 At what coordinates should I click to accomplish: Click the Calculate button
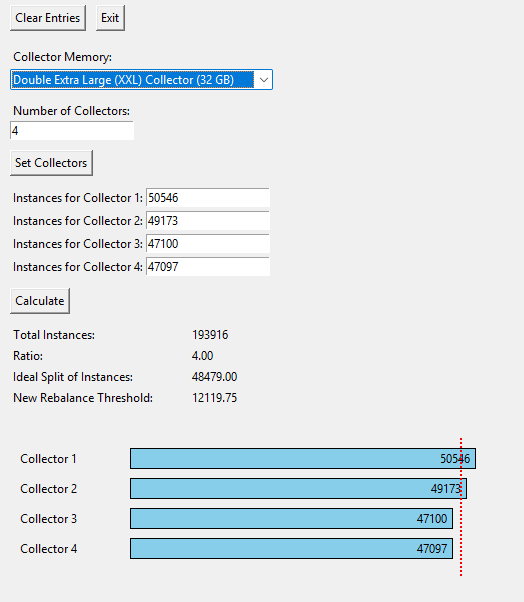point(40,301)
